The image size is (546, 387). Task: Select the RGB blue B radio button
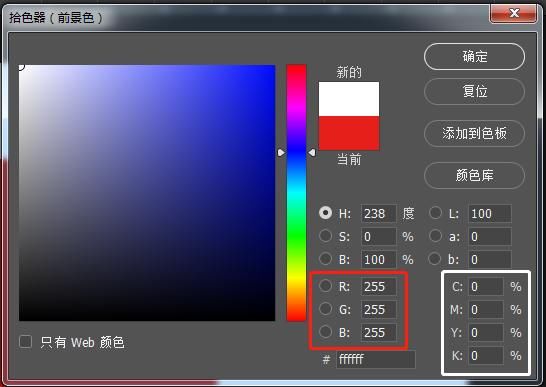(325, 332)
